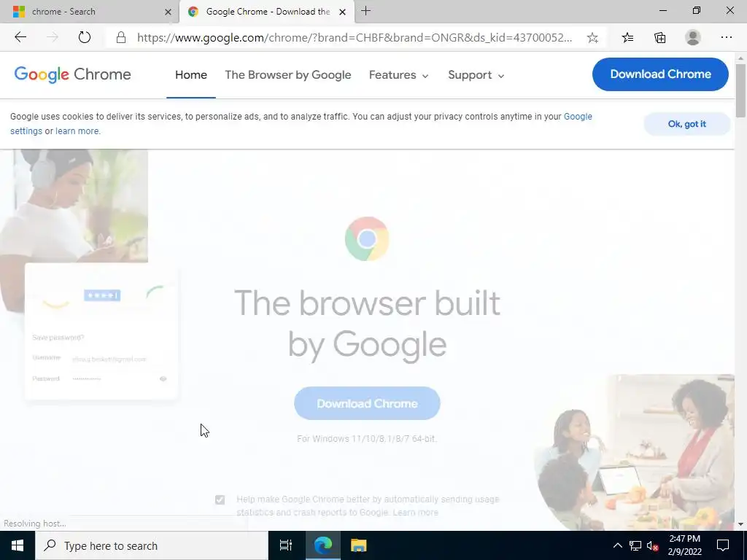Open File Explorer from the taskbar
The width and height of the screenshot is (747, 560).
click(x=358, y=545)
